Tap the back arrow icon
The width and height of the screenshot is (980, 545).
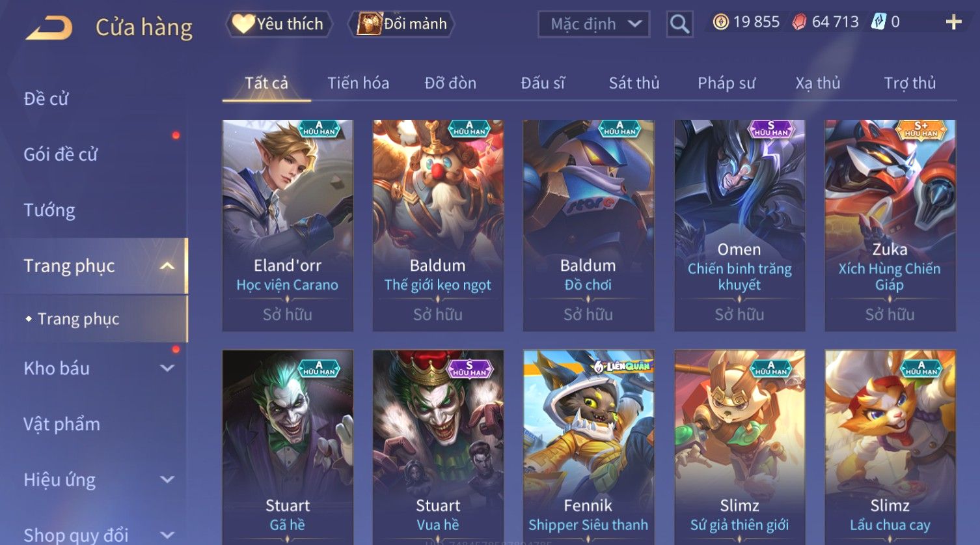(49, 28)
